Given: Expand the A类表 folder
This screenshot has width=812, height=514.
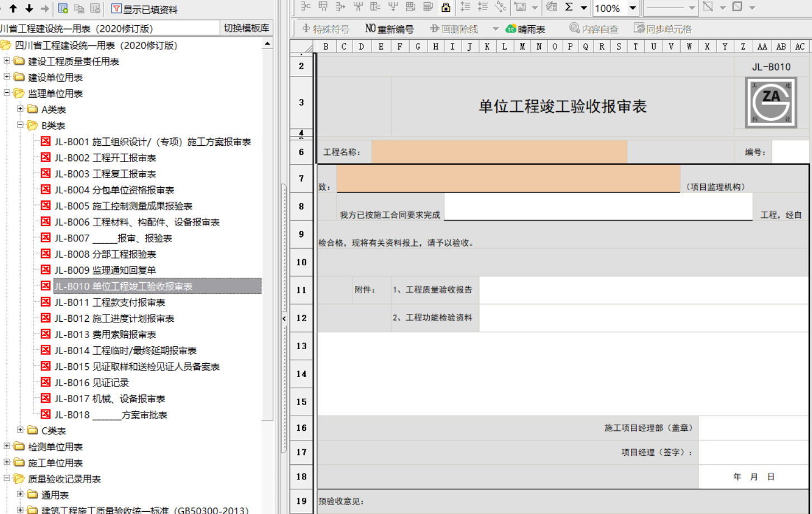Looking at the screenshot, I should pyautogui.click(x=20, y=108).
